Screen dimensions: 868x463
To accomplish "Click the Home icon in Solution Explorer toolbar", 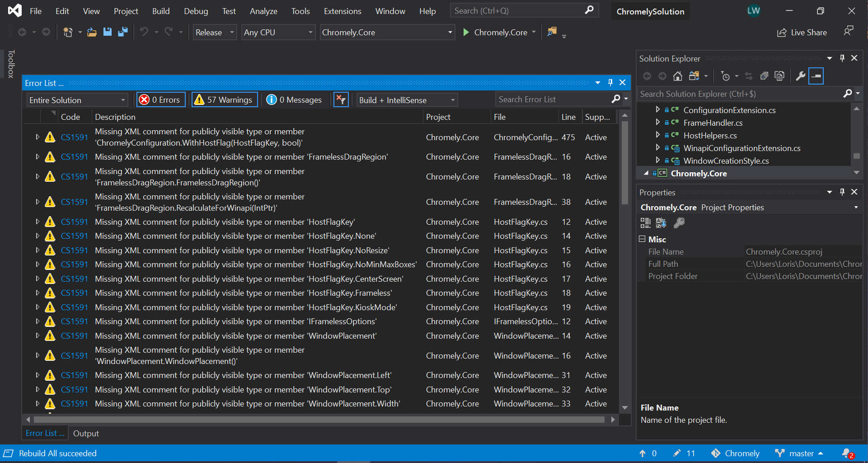I will [677, 76].
